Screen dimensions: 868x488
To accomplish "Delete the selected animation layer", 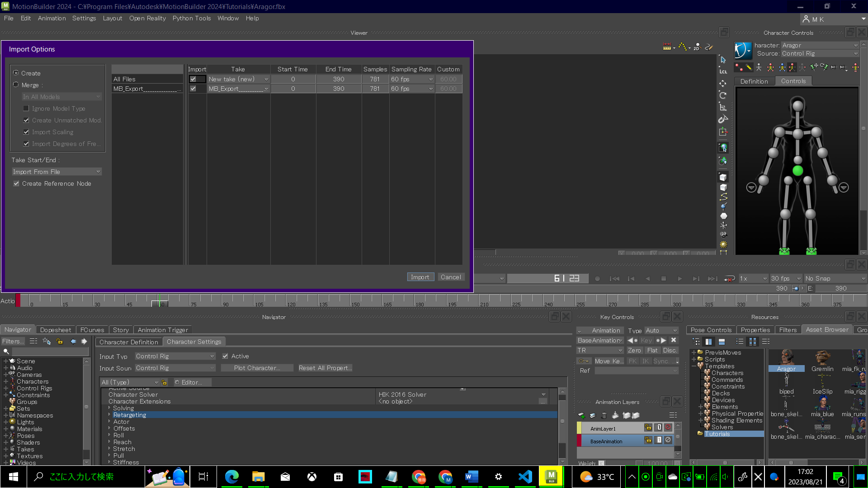I will 604,415.
